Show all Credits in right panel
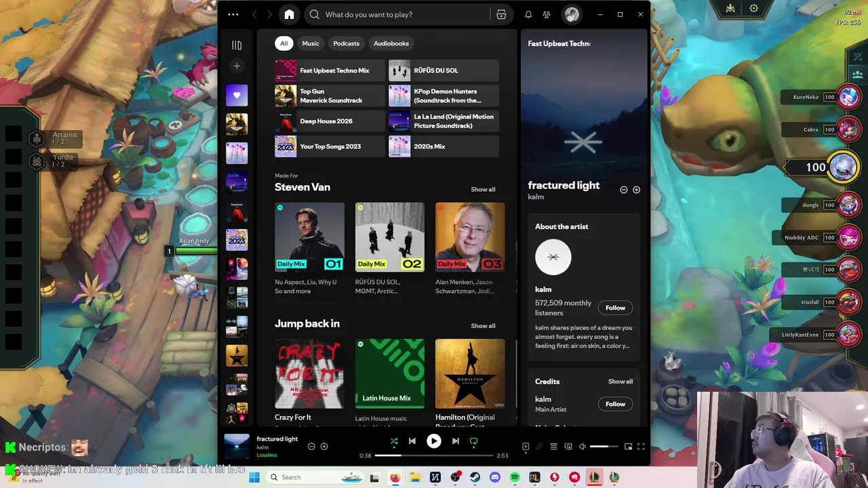 click(620, 382)
